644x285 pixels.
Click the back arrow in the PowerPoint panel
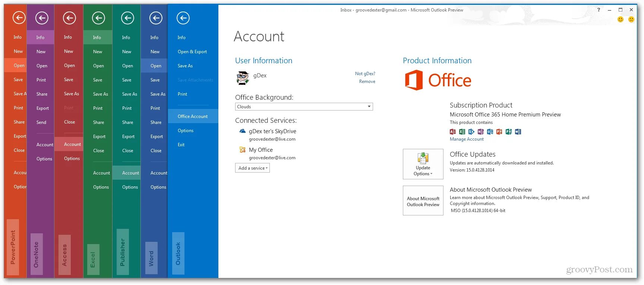coord(19,17)
